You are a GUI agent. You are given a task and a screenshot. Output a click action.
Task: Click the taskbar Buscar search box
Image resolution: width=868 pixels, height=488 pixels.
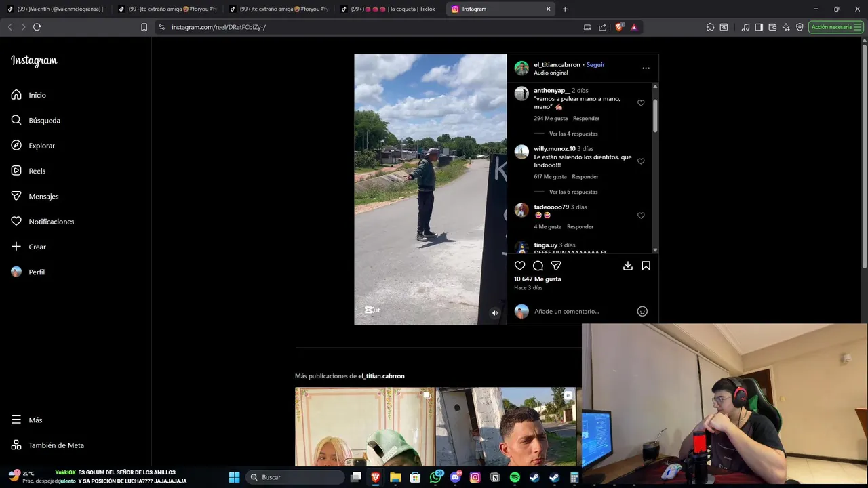click(295, 477)
